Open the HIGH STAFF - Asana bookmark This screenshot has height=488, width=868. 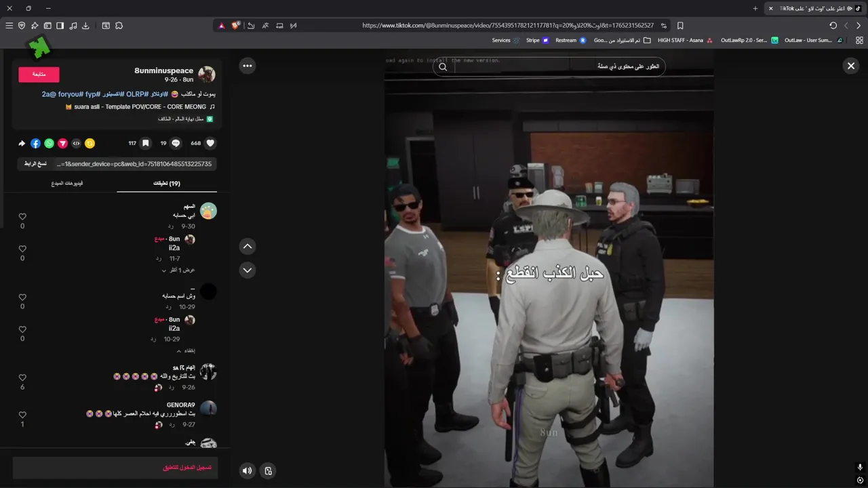(x=685, y=40)
